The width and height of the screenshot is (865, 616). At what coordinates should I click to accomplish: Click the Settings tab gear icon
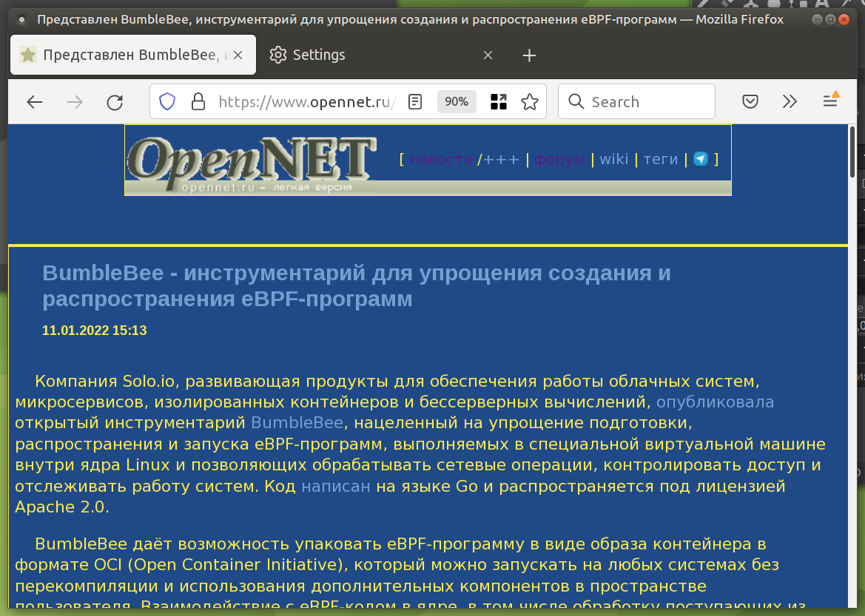tap(278, 55)
